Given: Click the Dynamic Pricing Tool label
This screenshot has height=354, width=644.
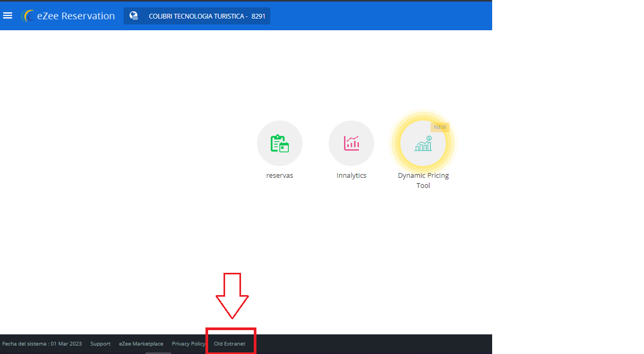Looking at the screenshot, I should pos(423,180).
